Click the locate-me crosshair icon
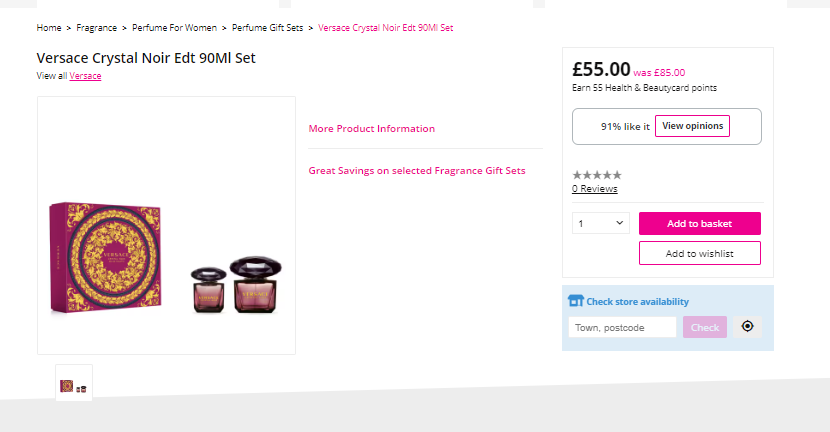Screen dimensions: 830x432 click(747, 327)
